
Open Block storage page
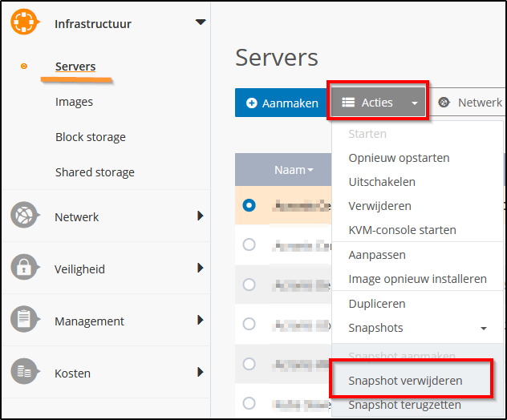tap(90, 137)
